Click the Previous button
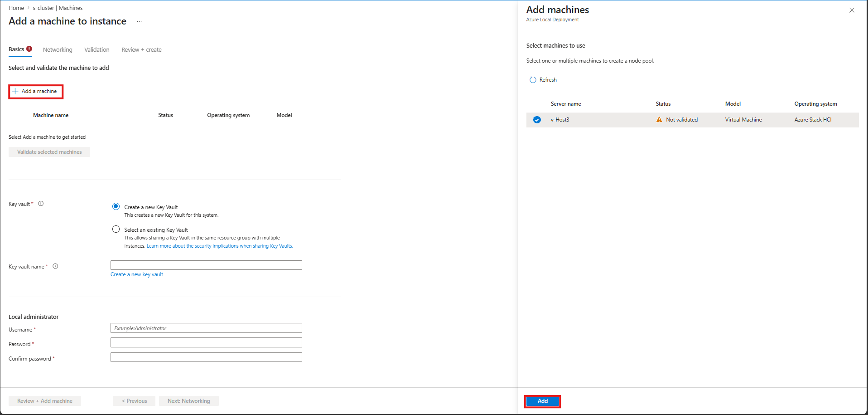 point(134,401)
